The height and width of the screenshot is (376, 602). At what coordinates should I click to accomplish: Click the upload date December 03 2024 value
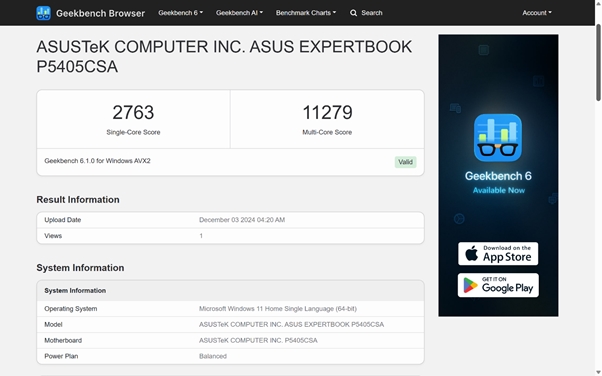242,220
